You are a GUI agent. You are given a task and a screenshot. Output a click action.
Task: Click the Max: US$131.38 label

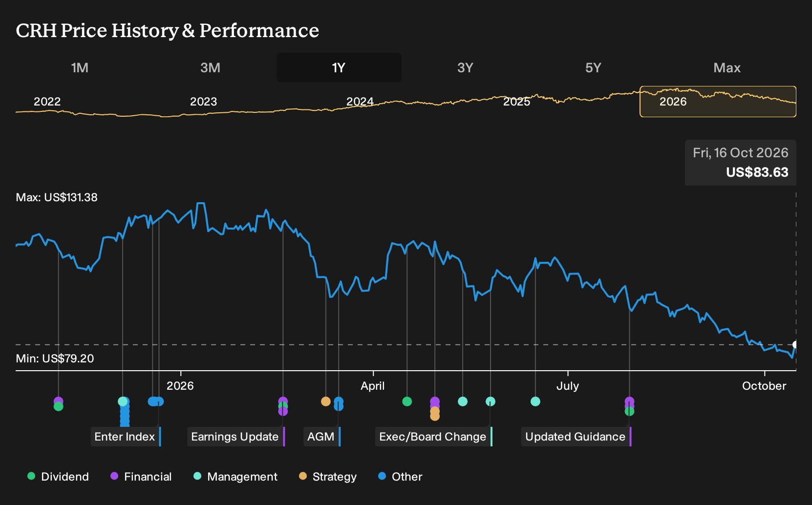click(x=57, y=197)
